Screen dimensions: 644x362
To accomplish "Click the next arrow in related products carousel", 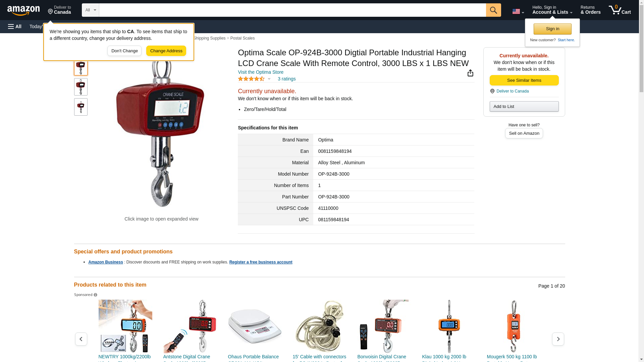I will tap(558, 339).
